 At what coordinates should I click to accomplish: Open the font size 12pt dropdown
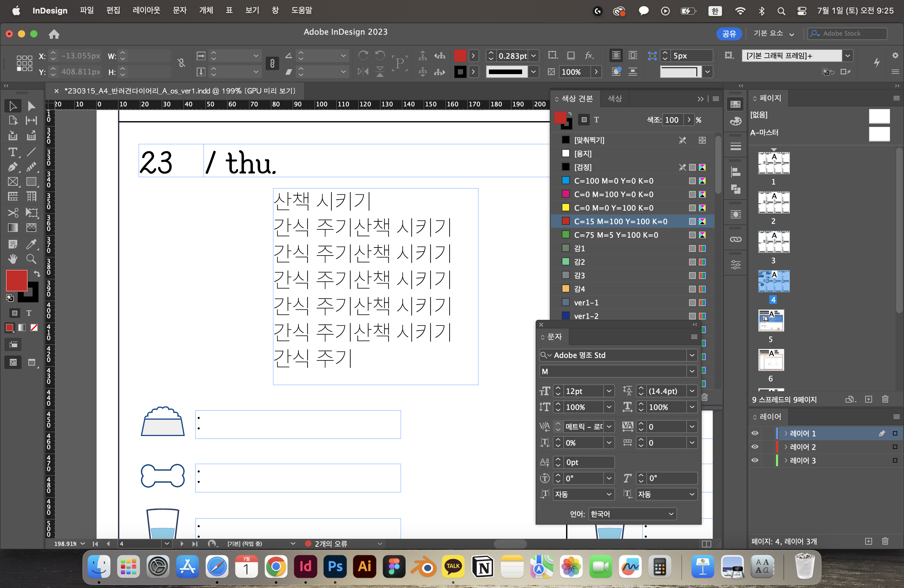609,391
